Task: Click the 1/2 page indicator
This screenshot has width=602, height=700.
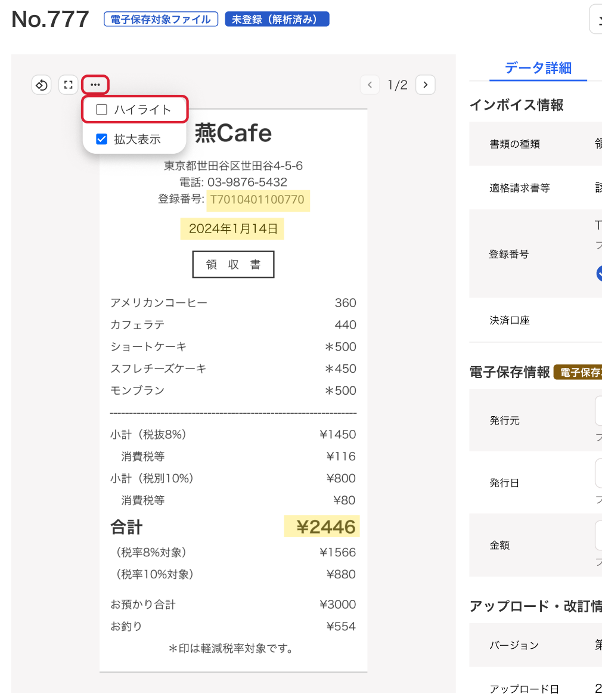Action: point(398,85)
